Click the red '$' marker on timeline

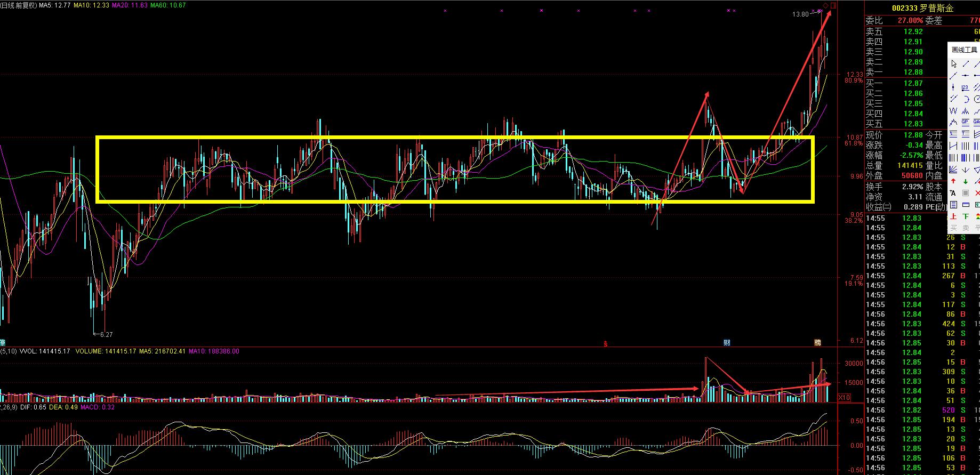(x=605, y=344)
